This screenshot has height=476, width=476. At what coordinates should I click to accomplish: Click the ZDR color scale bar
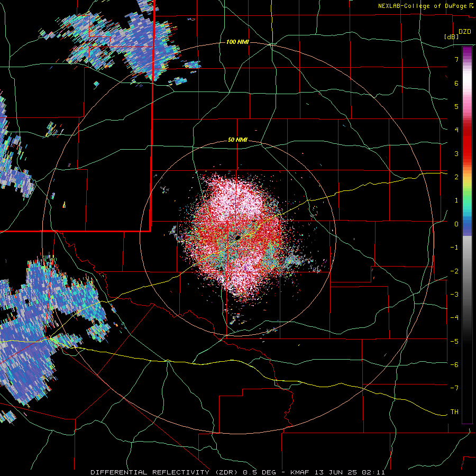[467, 235]
